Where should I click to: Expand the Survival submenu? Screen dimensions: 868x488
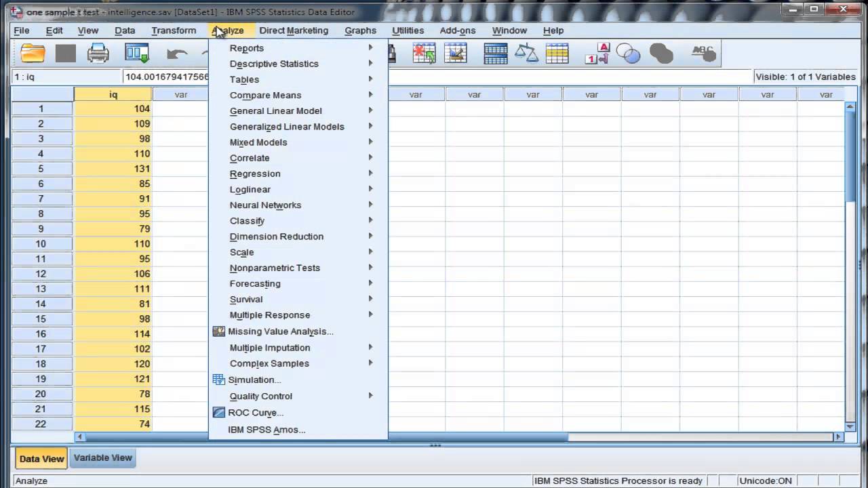pyautogui.click(x=298, y=299)
